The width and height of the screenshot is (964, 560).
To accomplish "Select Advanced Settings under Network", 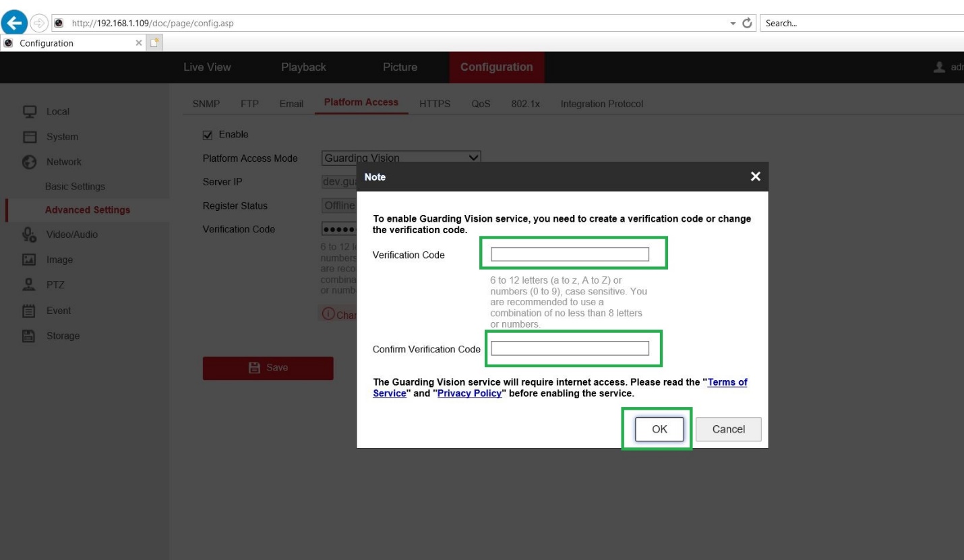I will coord(88,210).
